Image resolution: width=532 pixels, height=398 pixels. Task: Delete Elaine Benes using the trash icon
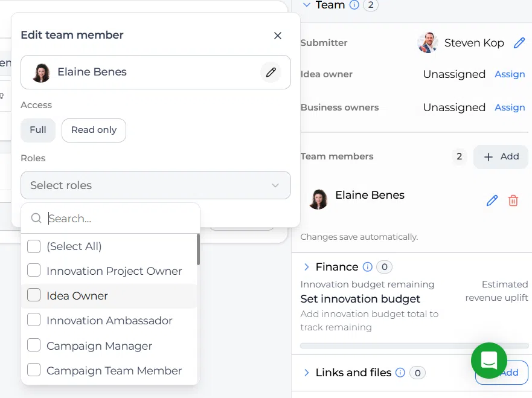coord(513,201)
